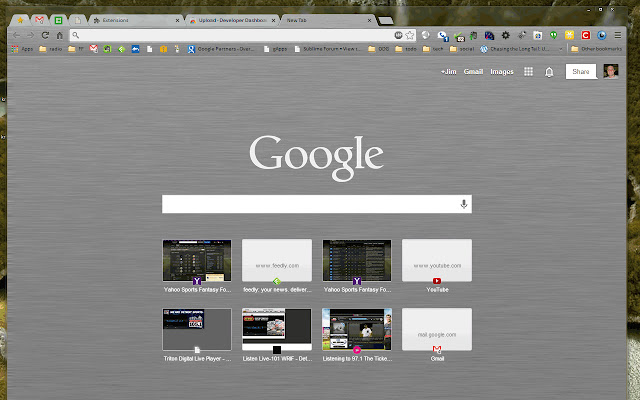
Task: Go to the home page
Action: tap(60, 35)
